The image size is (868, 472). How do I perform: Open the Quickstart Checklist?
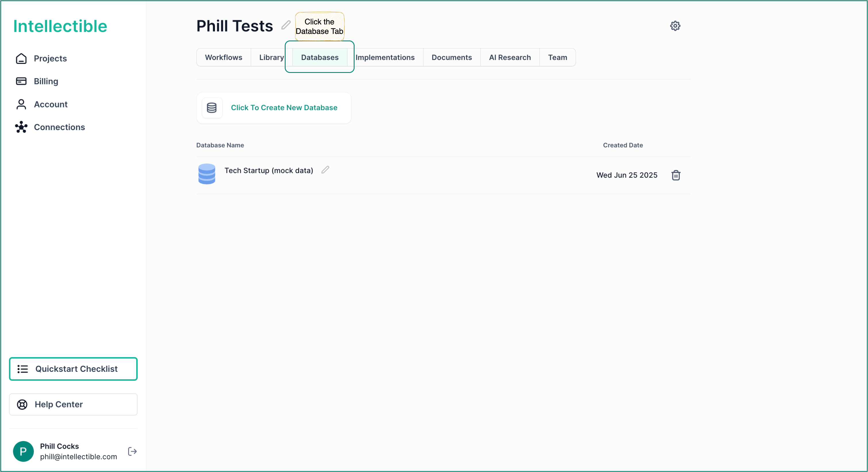tap(73, 369)
